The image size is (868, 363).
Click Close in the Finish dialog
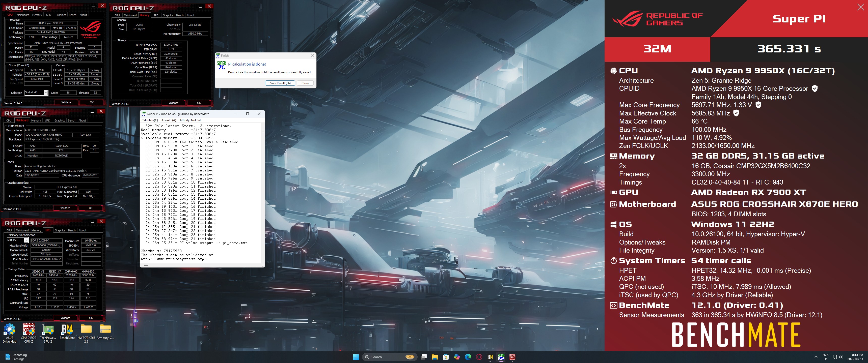(305, 83)
